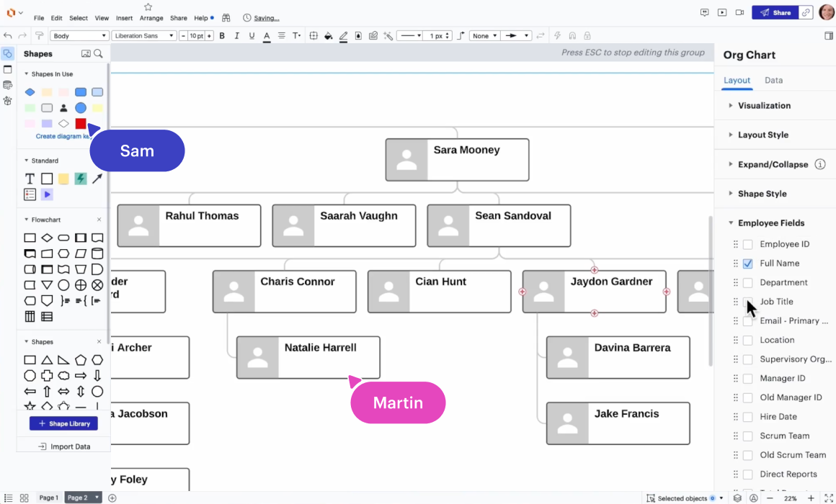This screenshot has height=504, width=836.
Task: Toggle the right panel dock icon
Action: click(828, 36)
